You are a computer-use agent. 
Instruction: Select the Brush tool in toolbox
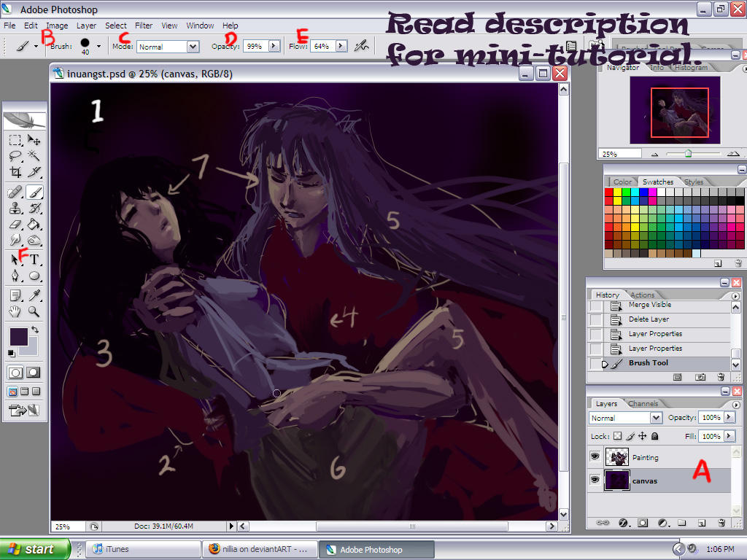(x=34, y=192)
